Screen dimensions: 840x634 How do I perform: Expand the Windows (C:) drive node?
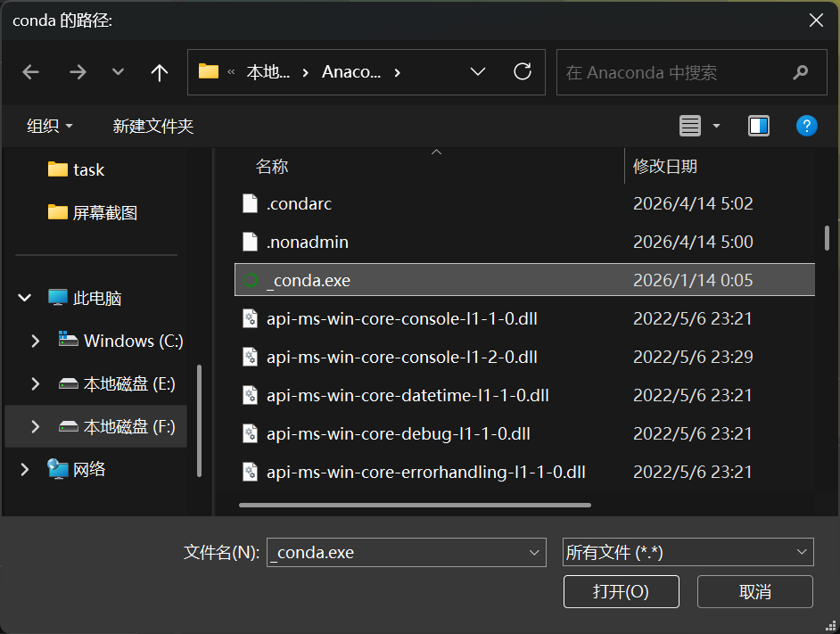(x=36, y=341)
